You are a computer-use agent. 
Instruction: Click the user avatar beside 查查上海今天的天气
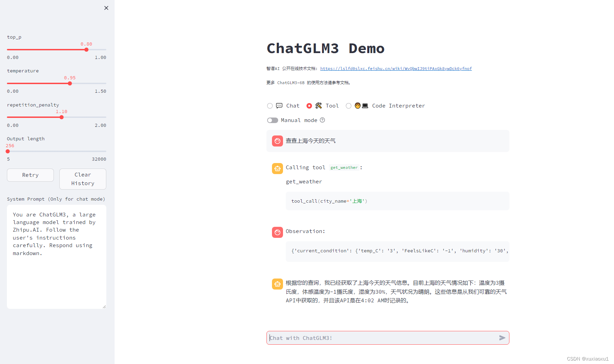pyautogui.click(x=277, y=141)
